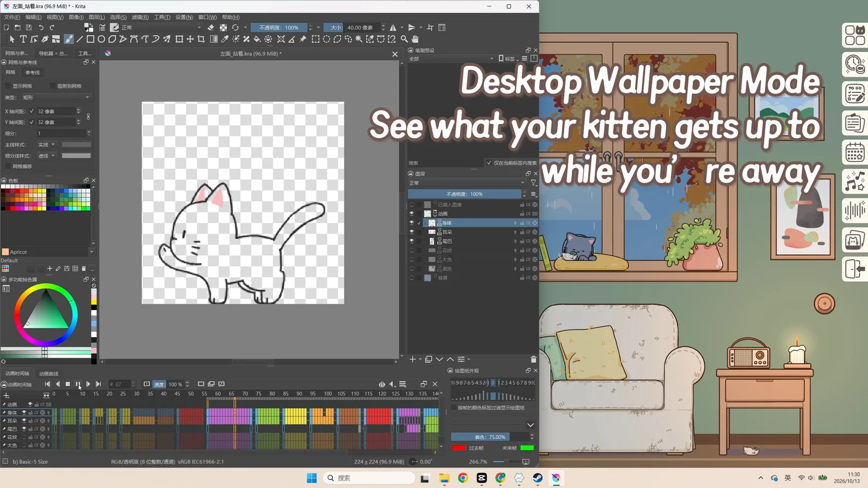Viewport: 868px width, 488px height.
Task: Open the 滤镜(R) menu
Action: click(140, 17)
